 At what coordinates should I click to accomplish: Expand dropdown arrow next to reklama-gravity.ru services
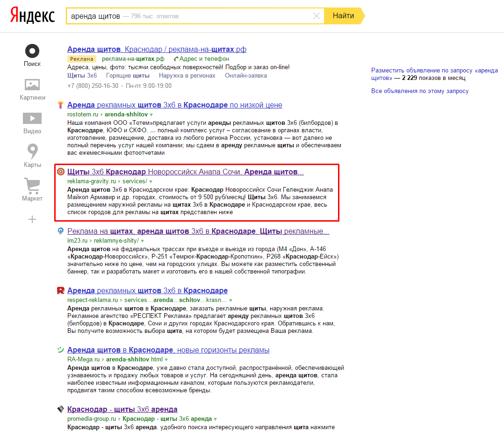[x=151, y=181]
